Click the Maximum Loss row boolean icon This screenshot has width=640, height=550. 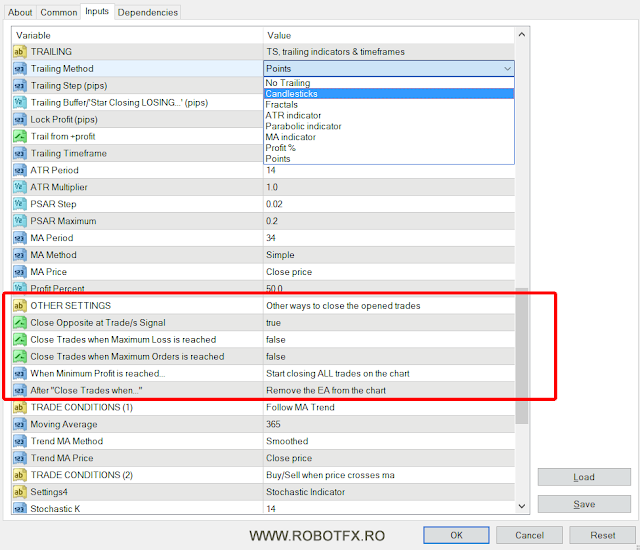(19, 339)
